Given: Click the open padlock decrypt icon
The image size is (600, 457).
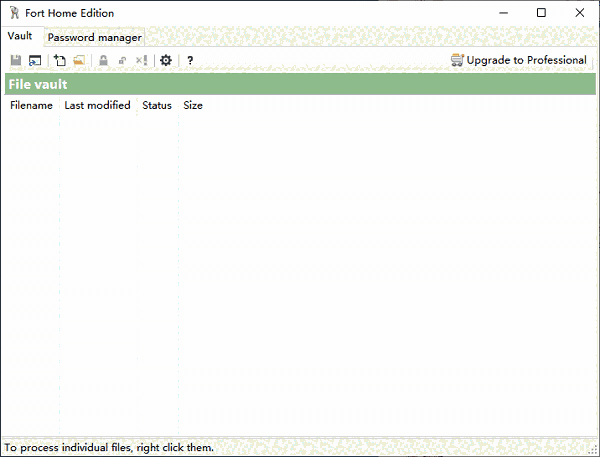Looking at the screenshot, I should coord(122,60).
